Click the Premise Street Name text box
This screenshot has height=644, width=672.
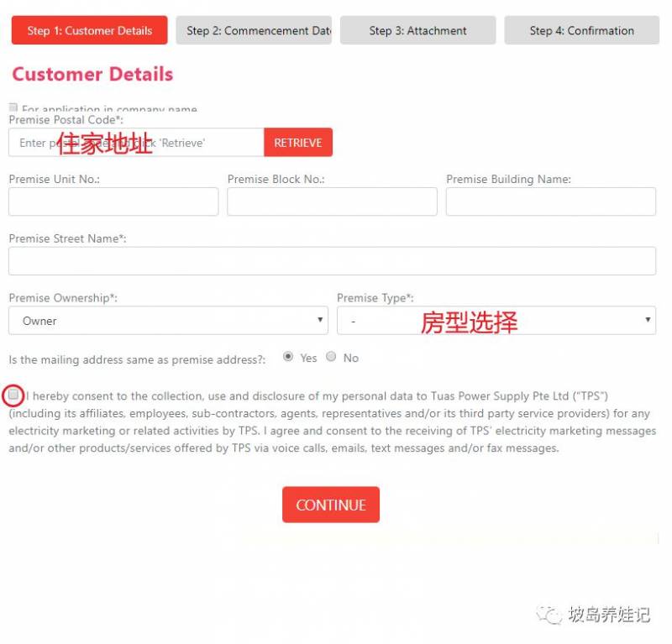pos(332,261)
